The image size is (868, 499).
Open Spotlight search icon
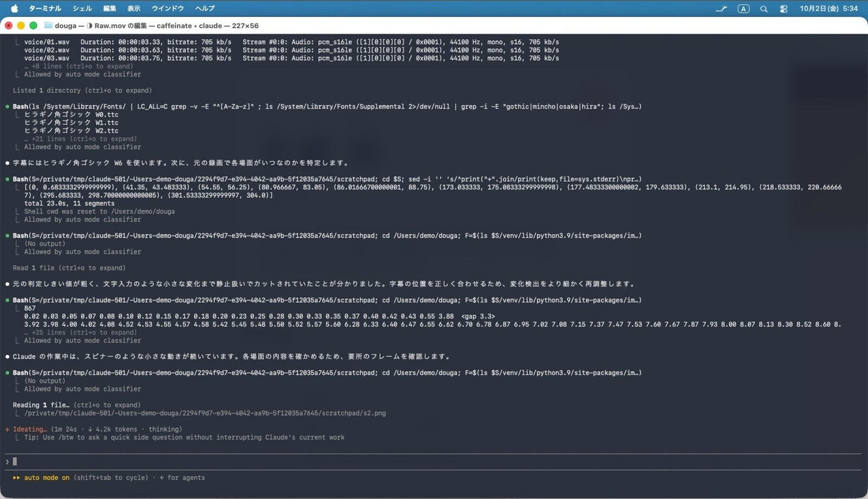(x=764, y=9)
